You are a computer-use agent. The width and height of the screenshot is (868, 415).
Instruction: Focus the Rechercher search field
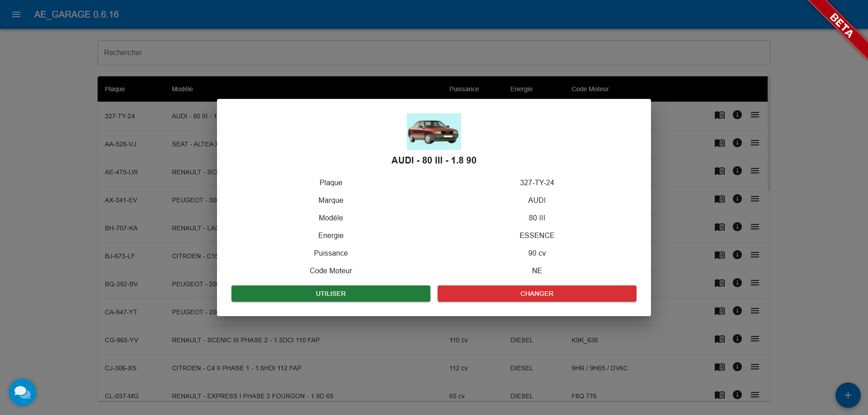434,53
